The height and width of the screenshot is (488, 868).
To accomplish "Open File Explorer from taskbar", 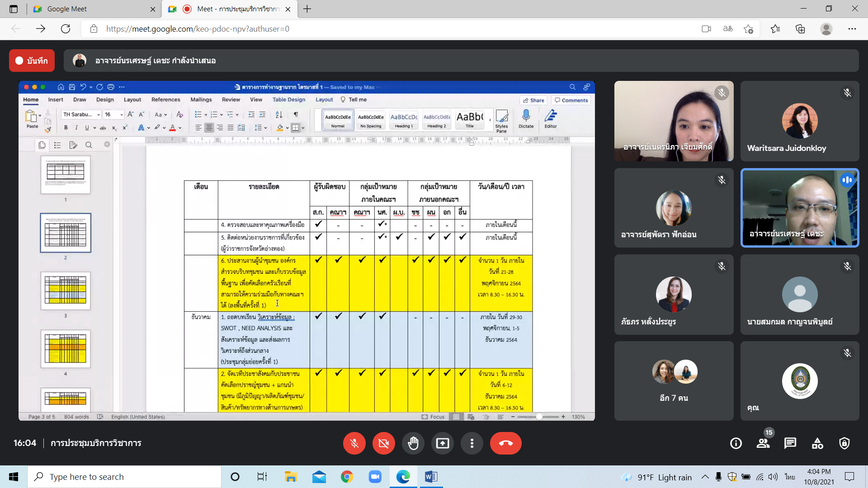I will point(290,477).
